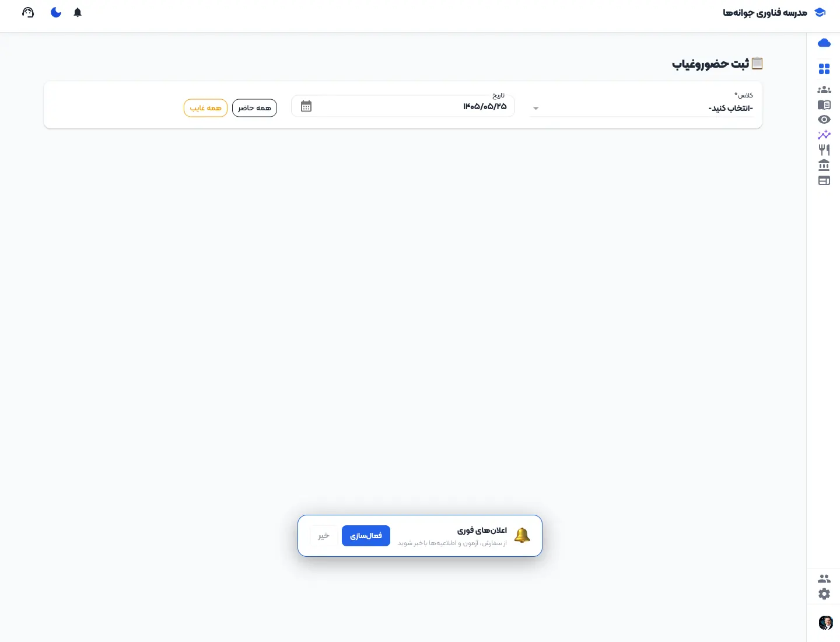The image size is (840, 642).
Task: Open the book icon in sidebar
Action: tap(824, 105)
